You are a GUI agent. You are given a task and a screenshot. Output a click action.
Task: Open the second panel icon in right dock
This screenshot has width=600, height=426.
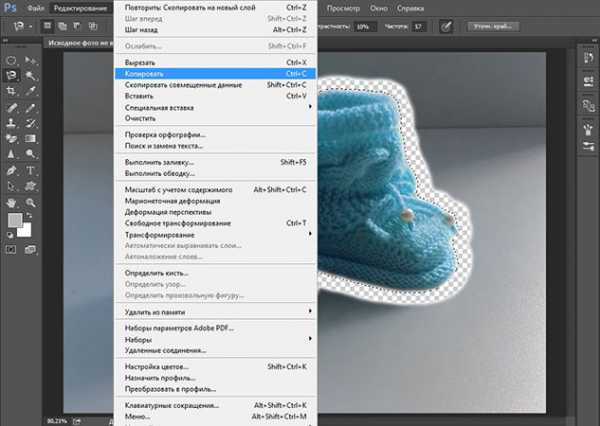tap(589, 82)
